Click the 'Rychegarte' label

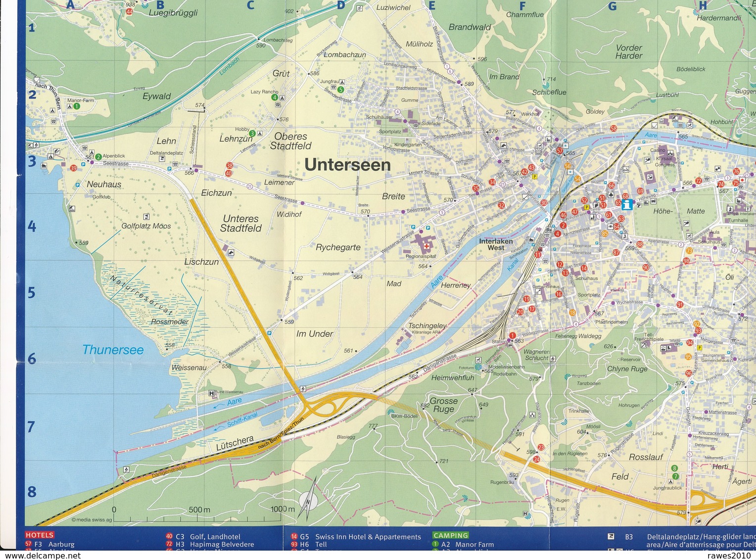click(338, 247)
